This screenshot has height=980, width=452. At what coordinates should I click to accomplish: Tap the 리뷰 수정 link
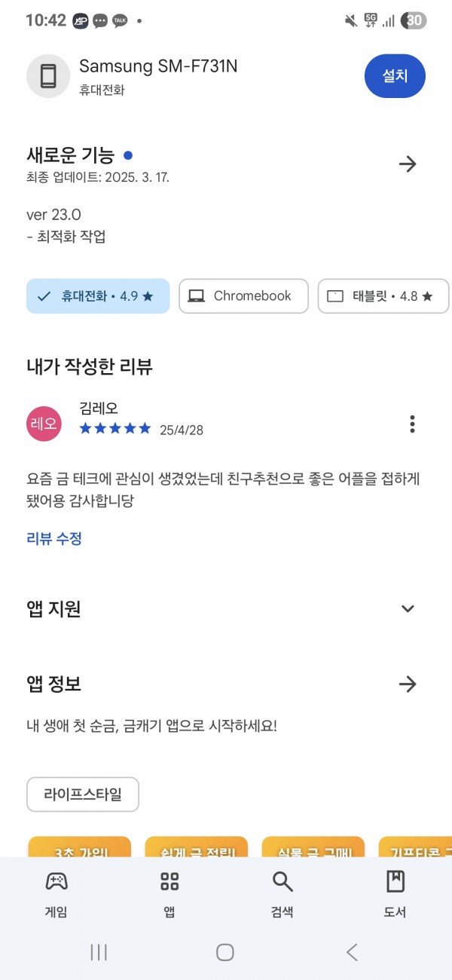pos(54,538)
